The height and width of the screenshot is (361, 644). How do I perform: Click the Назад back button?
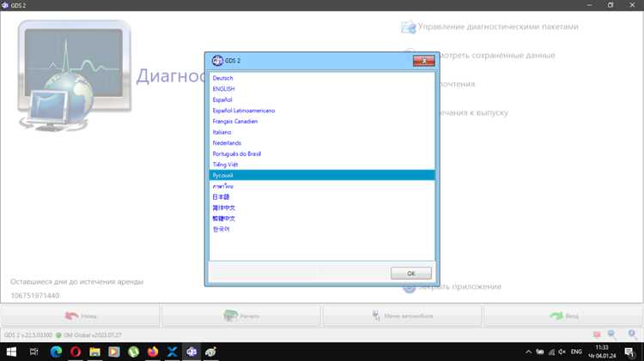(80, 316)
